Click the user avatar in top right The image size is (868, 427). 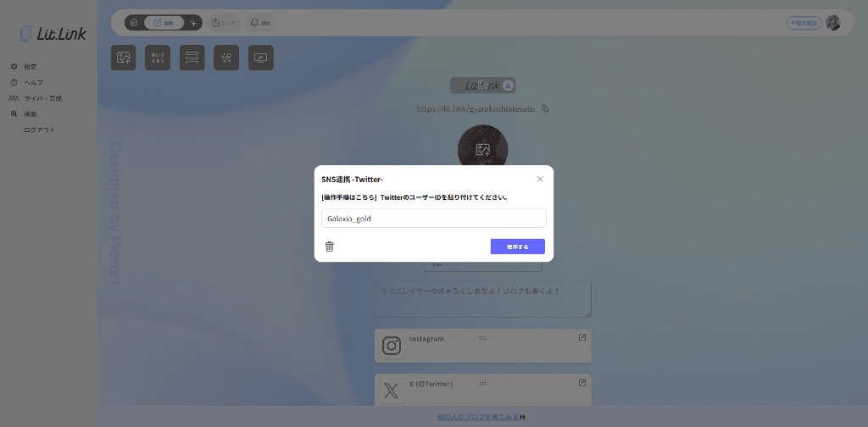tap(833, 23)
